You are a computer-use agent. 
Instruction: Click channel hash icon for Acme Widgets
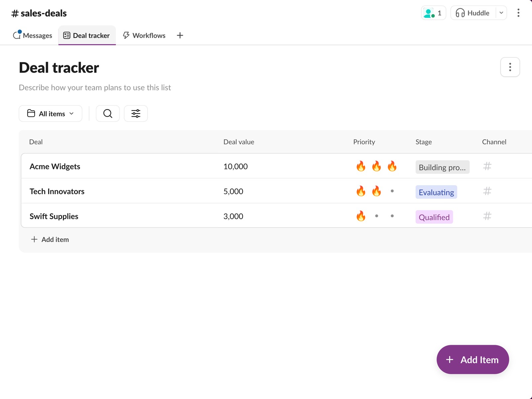coord(487,166)
